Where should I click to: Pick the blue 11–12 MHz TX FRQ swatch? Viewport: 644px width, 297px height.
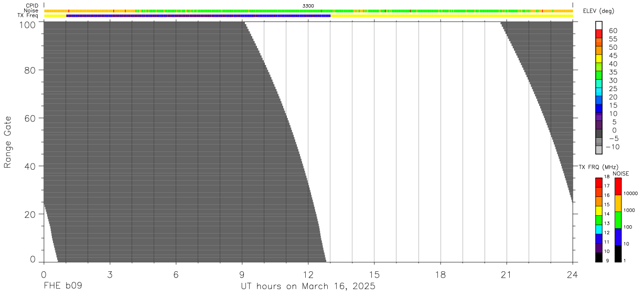coord(598,238)
